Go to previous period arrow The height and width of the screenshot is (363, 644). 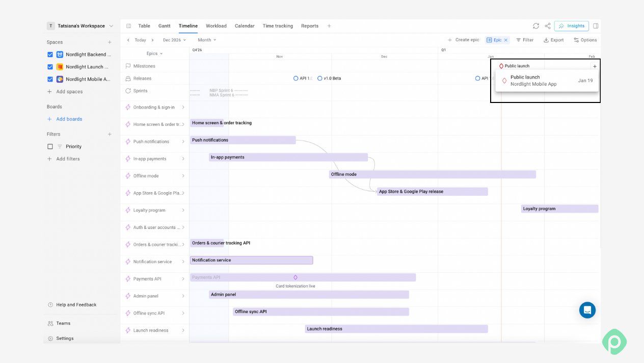coord(128,40)
